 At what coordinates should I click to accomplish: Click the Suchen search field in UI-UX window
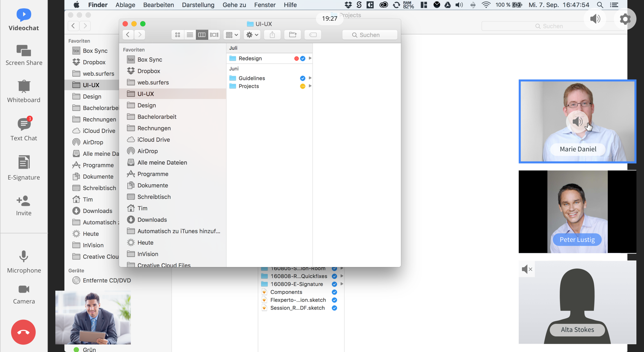[x=370, y=35]
